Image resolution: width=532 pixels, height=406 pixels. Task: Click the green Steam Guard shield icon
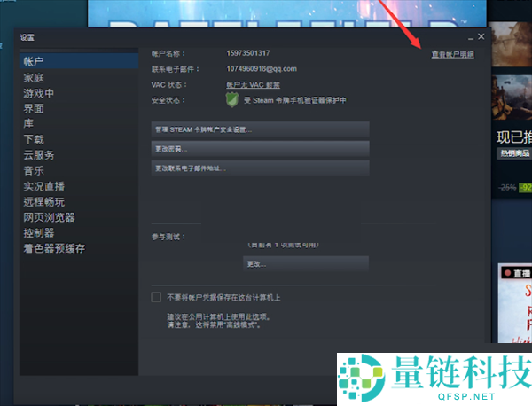pyautogui.click(x=234, y=102)
